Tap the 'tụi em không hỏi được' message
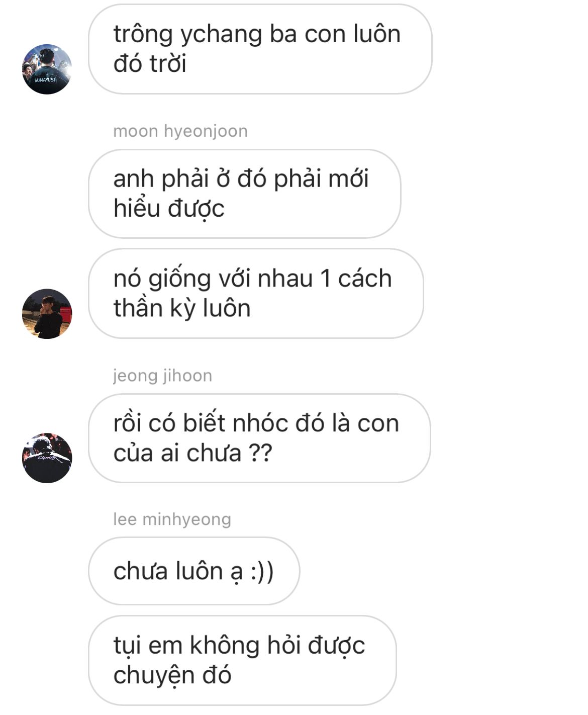This screenshot has width=588, height=715. coord(242,660)
